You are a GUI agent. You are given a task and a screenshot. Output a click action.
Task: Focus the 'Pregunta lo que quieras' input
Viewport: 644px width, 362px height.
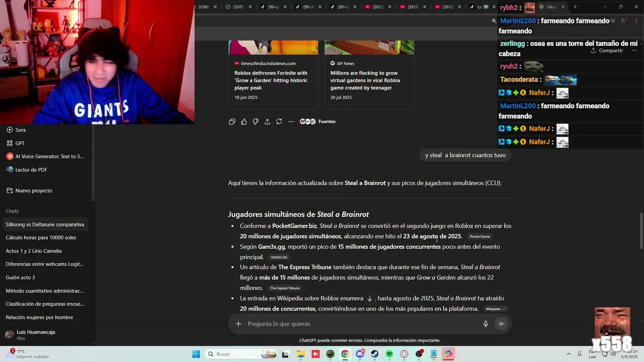point(362,324)
